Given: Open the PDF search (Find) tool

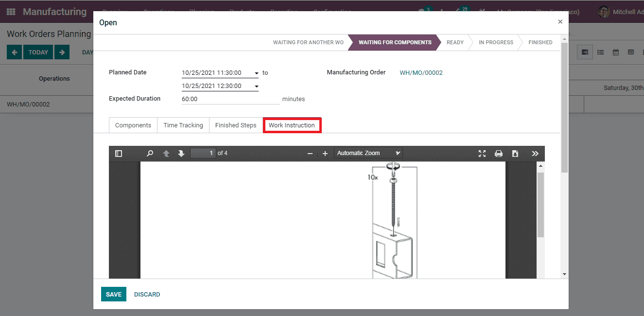Looking at the screenshot, I should [x=150, y=153].
